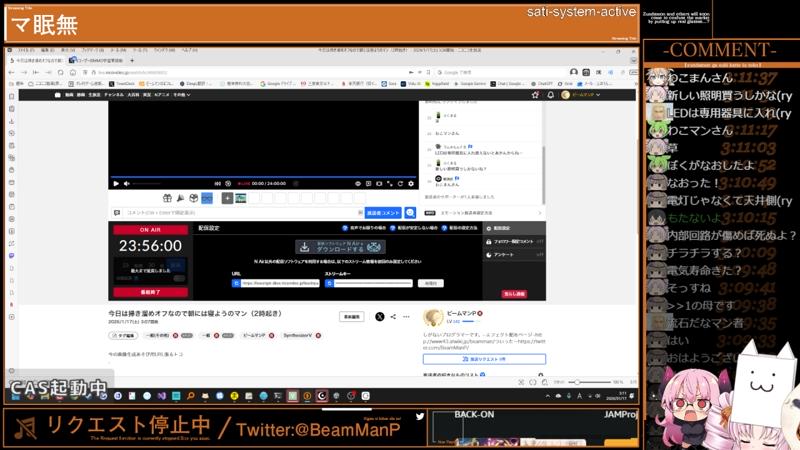Download N Air broadcasting software

[340, 247]
